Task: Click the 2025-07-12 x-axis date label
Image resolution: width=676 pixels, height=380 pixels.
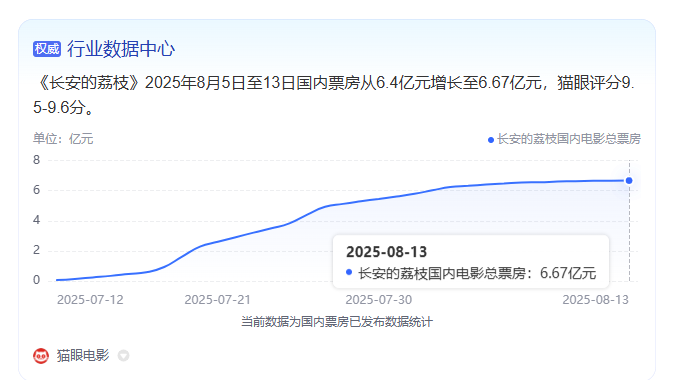Action: (x=90, y=300)
